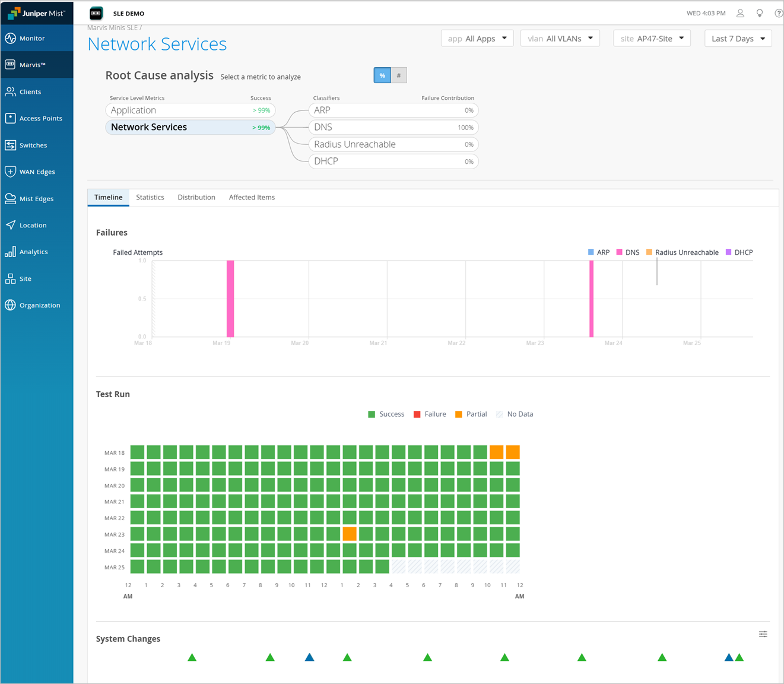This screenshot has width=784, height=684.
Task: Open the Monitor section icon in sidebar
Action: point(10,39)
